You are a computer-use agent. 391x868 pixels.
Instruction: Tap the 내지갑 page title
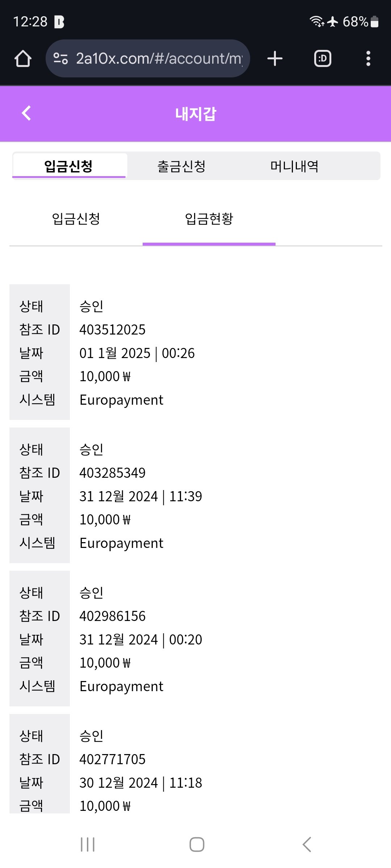195,114
